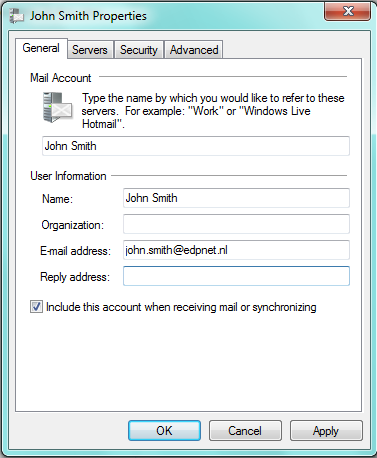Click the 'E-mail address:' label
377x458 pixels.
[x=75, y=251]
